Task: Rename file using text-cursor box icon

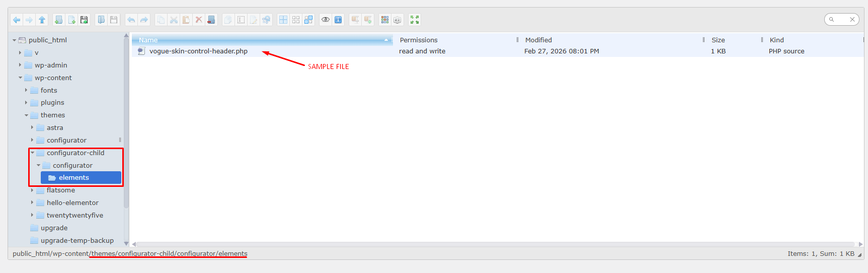Action: [241, 20]
